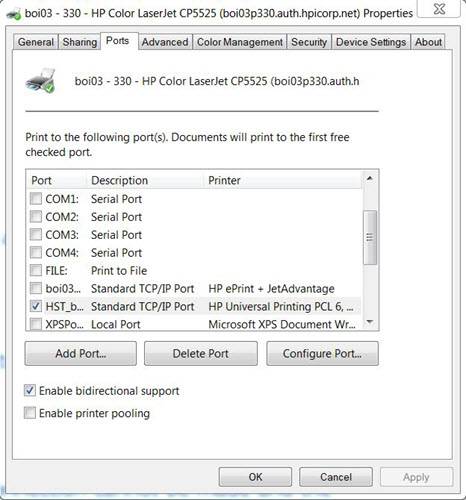Uncheck the HST_b Standard TCP/IP port

tap(36, 306)
